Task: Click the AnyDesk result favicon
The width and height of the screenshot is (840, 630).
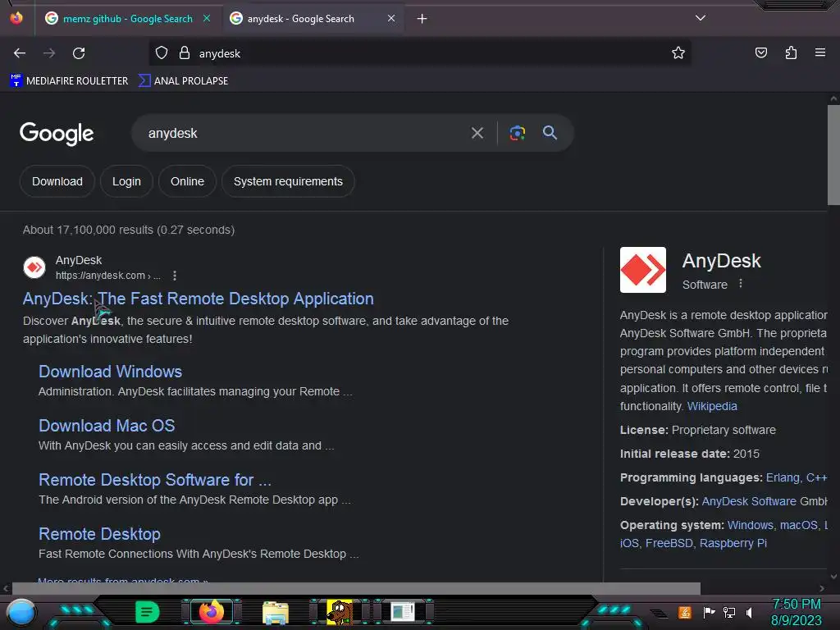Action: [34, 267]
